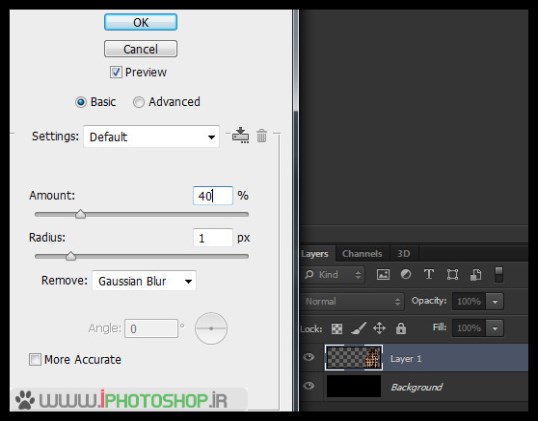The image size is (538, 421).
Task: Uncheck the Preview checkbox
Action: [x=116, y=72]
